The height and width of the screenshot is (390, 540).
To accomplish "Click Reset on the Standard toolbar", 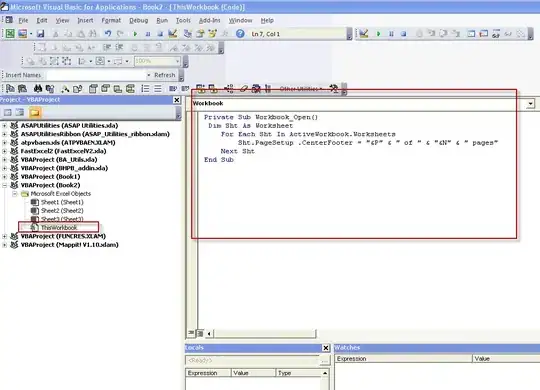I will click(x=160, y=34).
